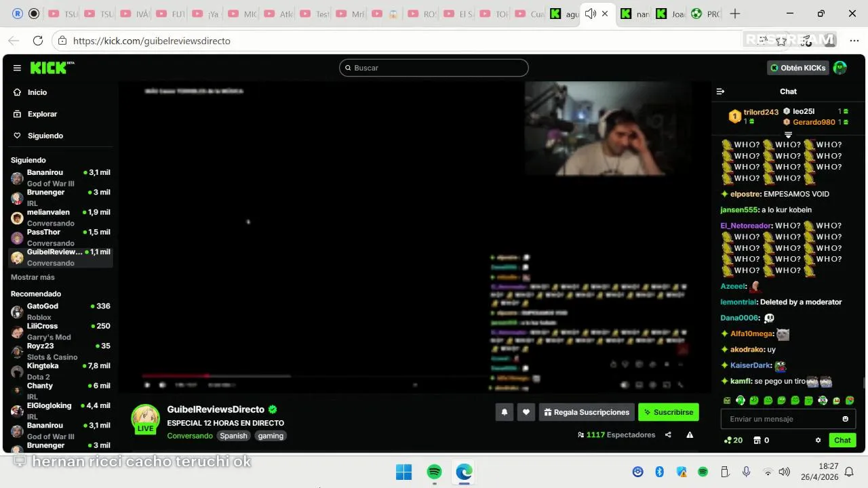Open Brunenger IRL channel with 3 mil
Viewport: 868px width, 488px height.
[60, 197]
